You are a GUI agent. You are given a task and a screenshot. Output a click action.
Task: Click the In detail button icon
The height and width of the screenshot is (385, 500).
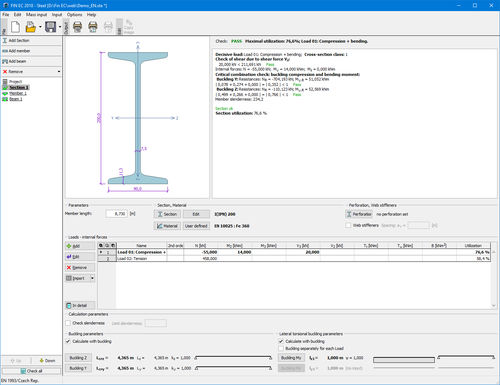pyautogui.click(x=69, y=305)
